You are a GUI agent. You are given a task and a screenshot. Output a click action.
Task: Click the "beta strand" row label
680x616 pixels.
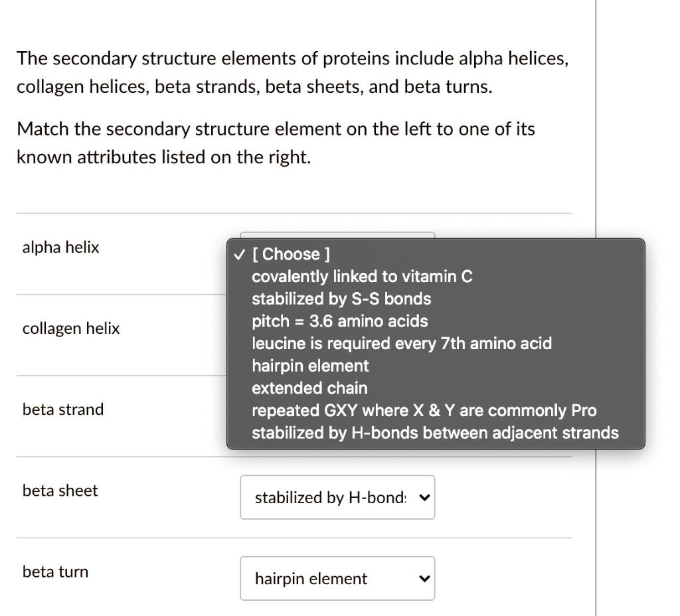[x=62, y=410]
